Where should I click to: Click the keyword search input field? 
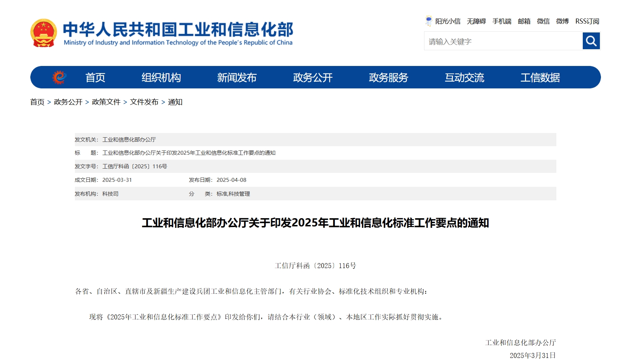tap(503, 41)
